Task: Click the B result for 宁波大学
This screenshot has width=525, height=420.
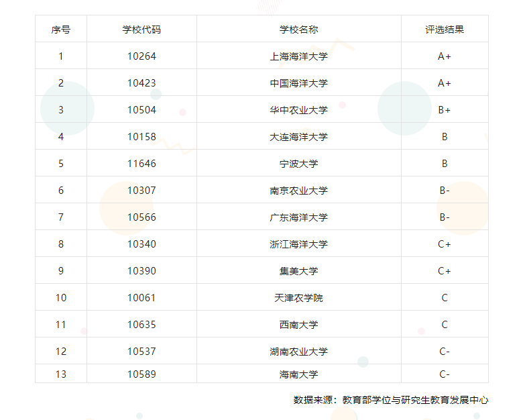Action: click(445, 163)
